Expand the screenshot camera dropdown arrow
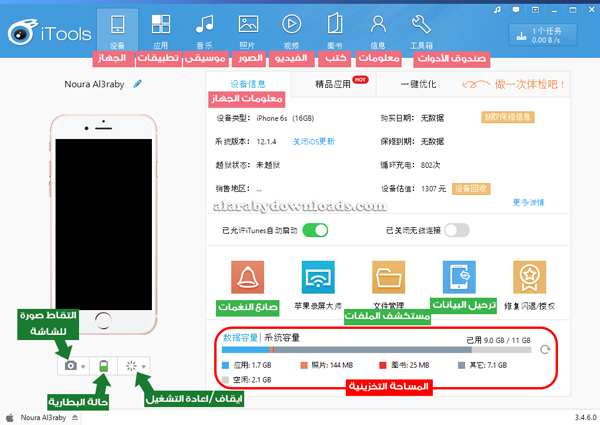 pyautogui.click(x=83, y=366)
